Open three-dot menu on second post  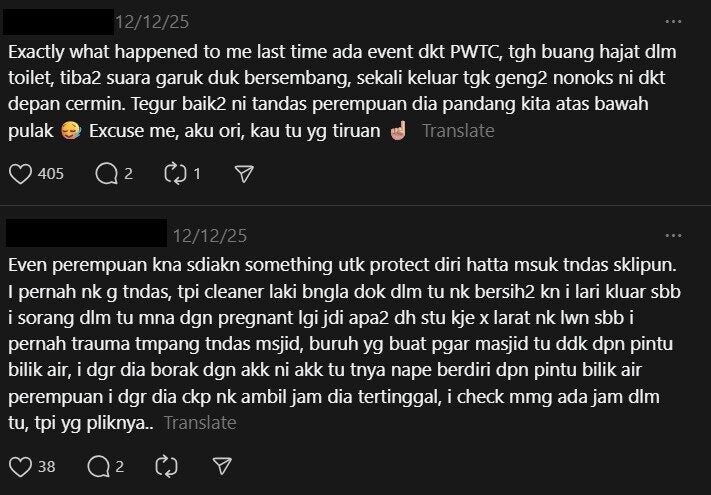(x=673, y=236)
